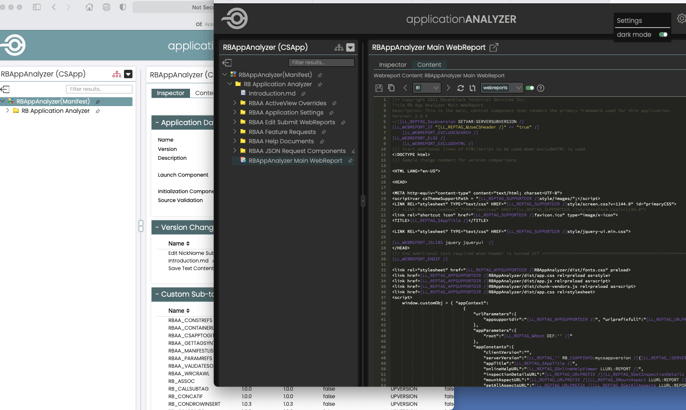Click the RBAA_CONSTREFS row in the light window
Screen dimensions: 686x410
point(190,320)
